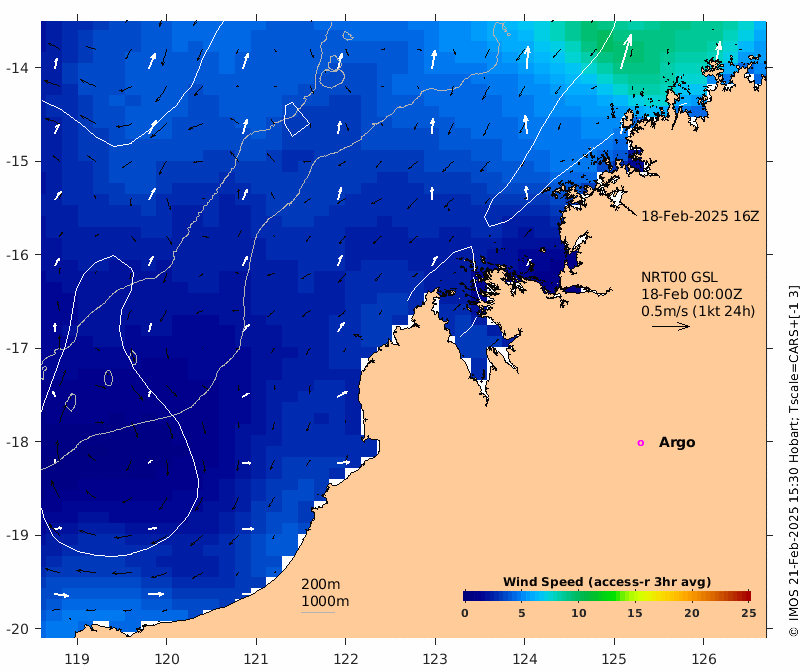
Task: Click the 'Wind Speed (access-r 3hr avg)' title
Action: coord(607,582)
